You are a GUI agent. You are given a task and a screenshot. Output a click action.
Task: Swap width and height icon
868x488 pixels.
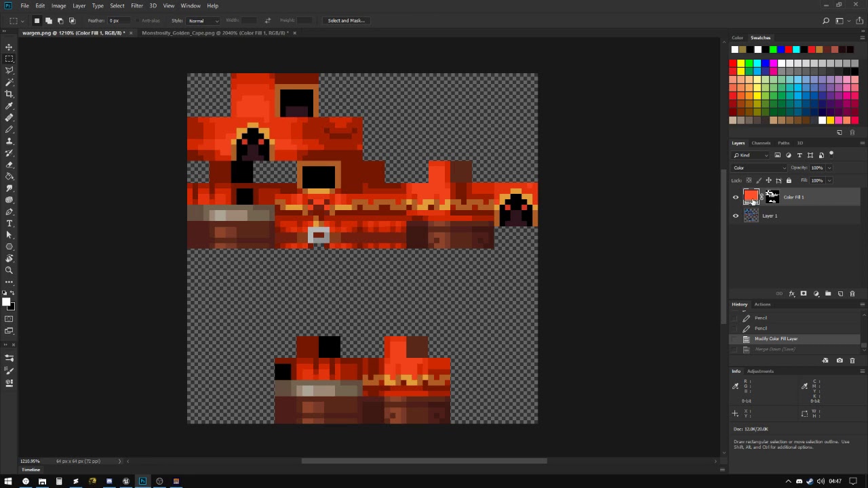pyautogui.click(x=267, y=20)
